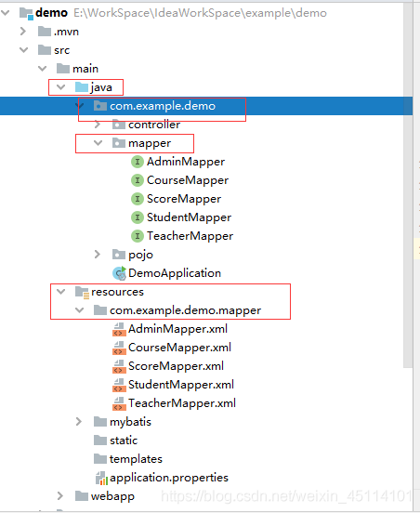Expand the controller package
This screenshot has width=420, height=513.
[x=98, y=125]
